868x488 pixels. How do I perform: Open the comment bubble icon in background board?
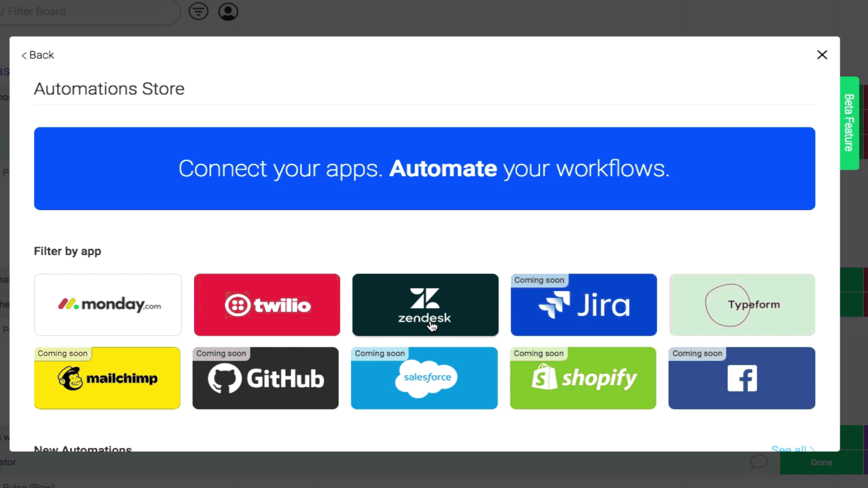click(x=759, y=462)
